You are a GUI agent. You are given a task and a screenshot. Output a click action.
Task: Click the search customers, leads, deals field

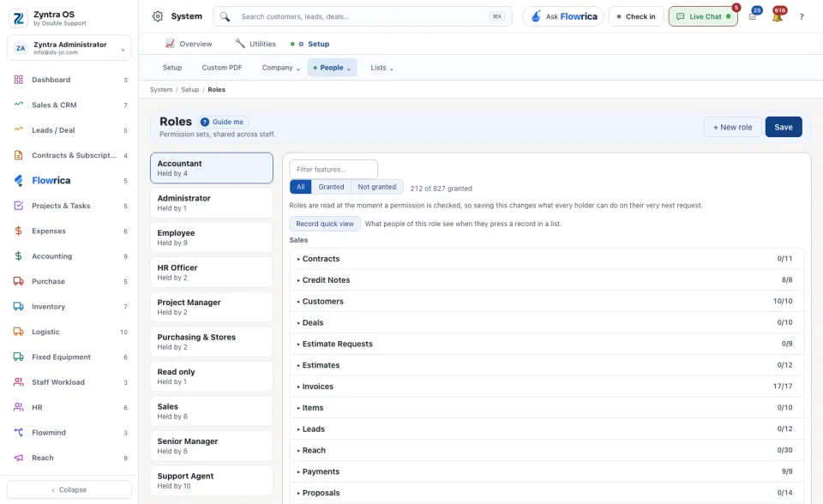point(362,16)
